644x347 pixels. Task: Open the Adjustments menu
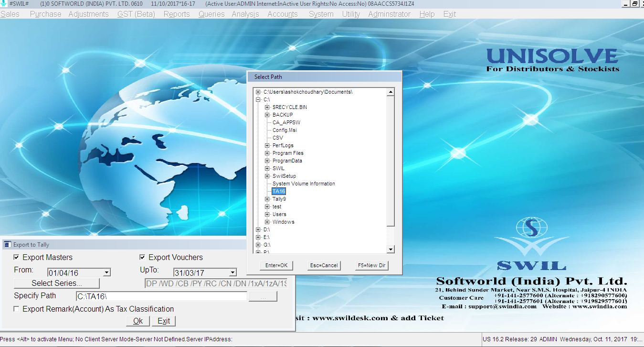(88, 14)
